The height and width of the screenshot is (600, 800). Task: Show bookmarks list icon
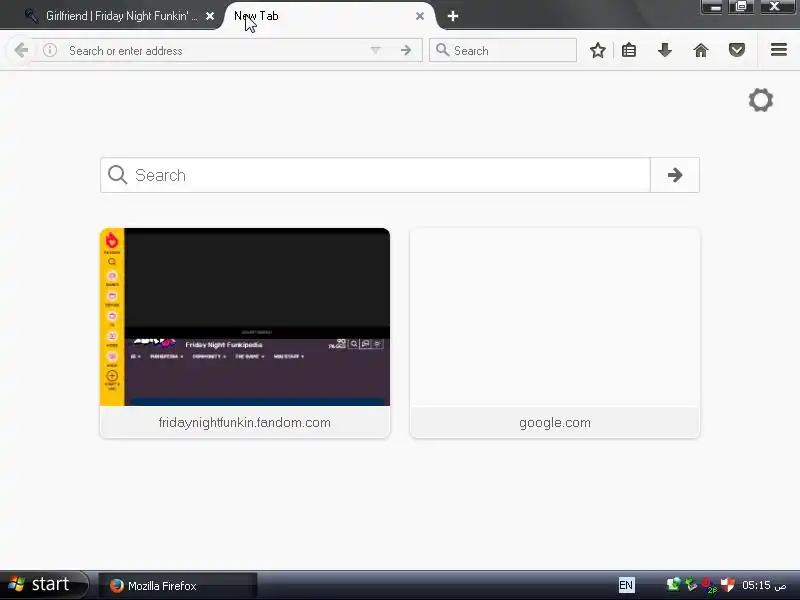click(x=629, y=51)
